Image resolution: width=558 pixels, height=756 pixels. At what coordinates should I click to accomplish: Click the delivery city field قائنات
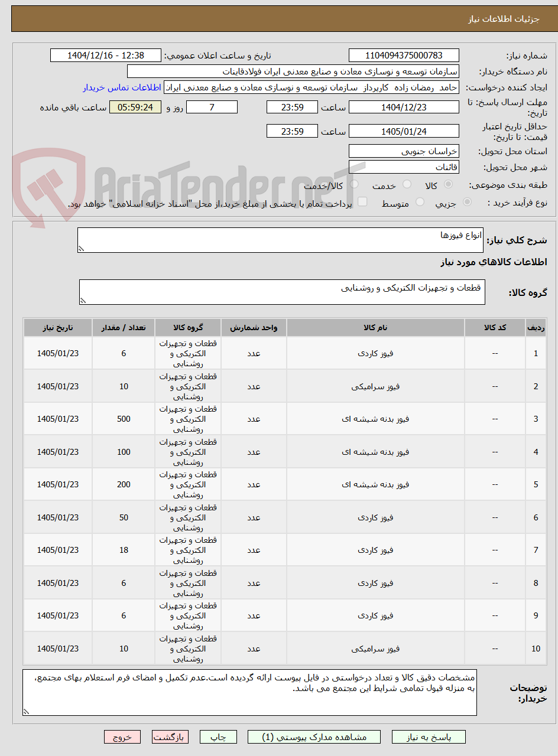pyautogui.click(x=404, y=167)
